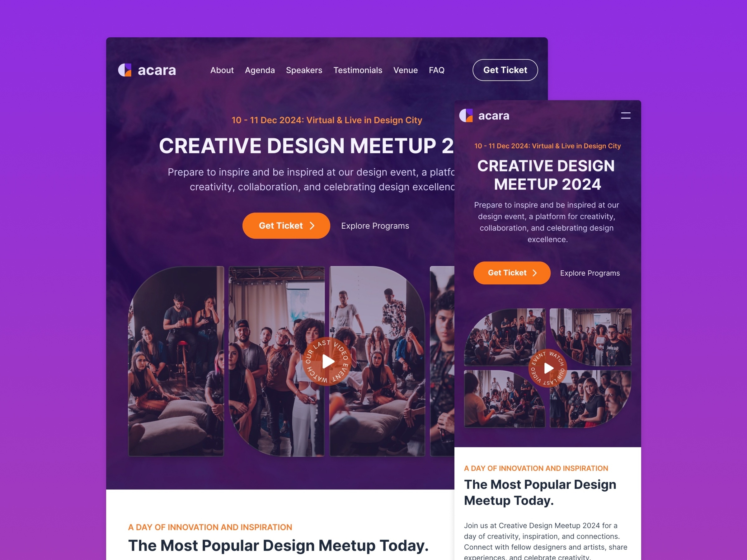Screen dimensions: 747x560
Task: Click the FAQ navigation menu item
Action: (x=436, y=70)
